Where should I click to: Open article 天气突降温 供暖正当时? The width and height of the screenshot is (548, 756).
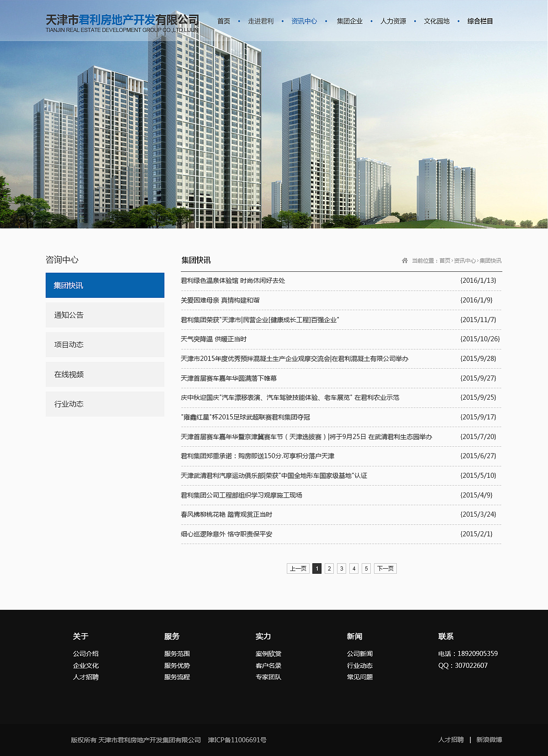pos(214,339)
